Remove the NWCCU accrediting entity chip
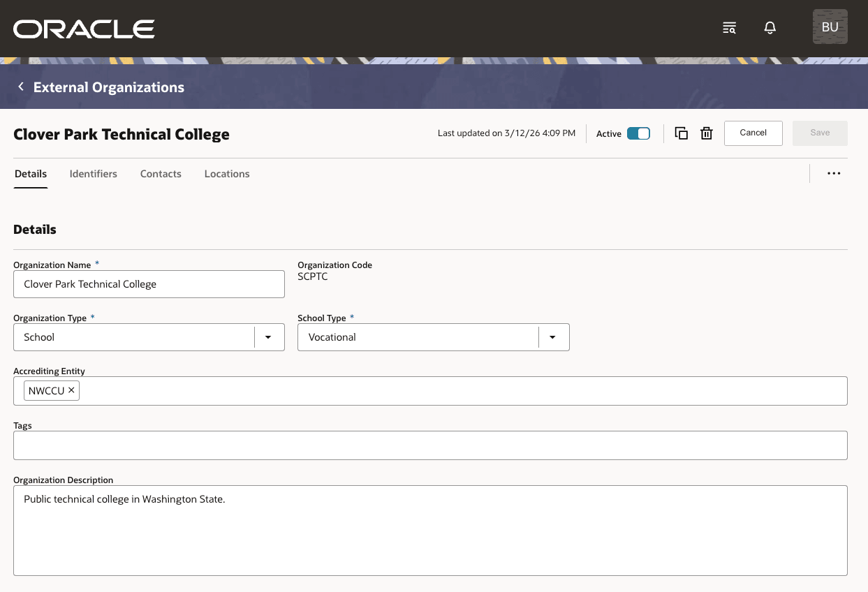This screenshot has height=592, width=868. [71, 390]
